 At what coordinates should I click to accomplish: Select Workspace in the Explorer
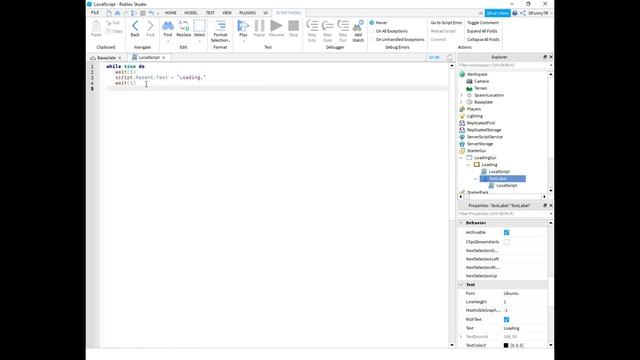(x=477, y=74)
